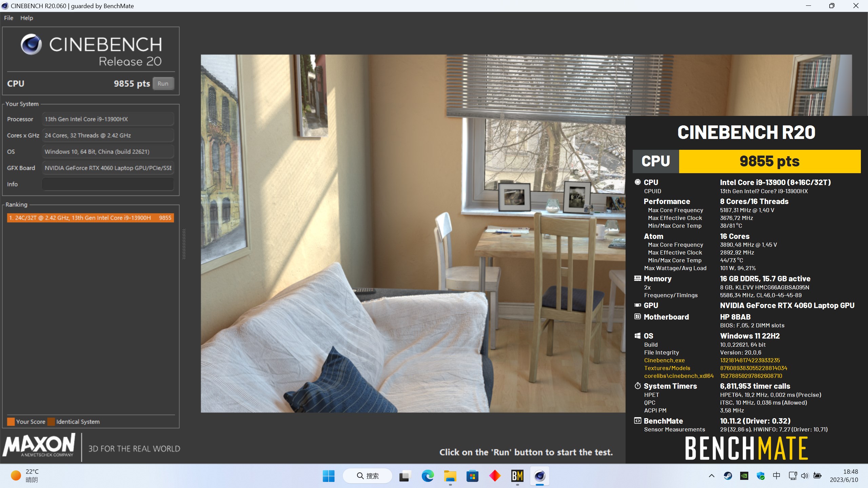Click the taskbar search box
Viewport: 868px width, 488px height.
point(368,476)
